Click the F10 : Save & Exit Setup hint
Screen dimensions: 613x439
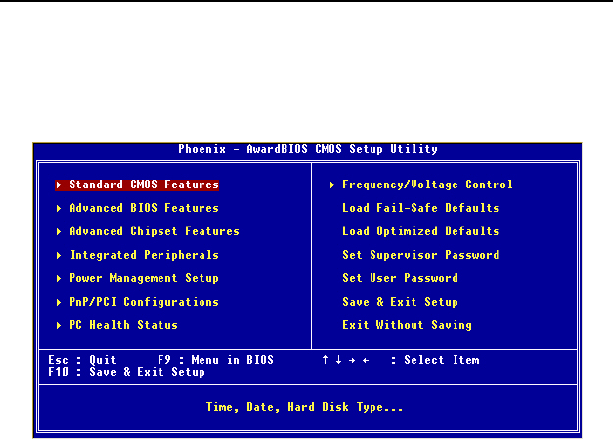pyautogui.click(x=126, y=372)
